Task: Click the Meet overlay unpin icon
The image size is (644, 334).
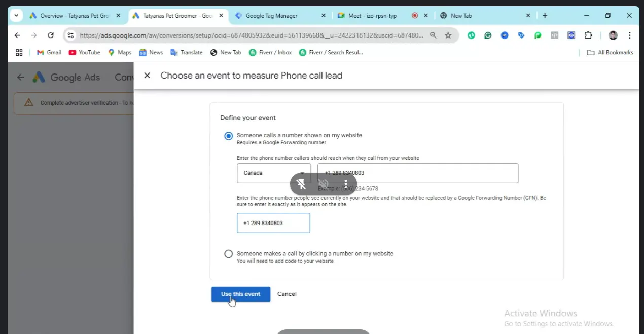Action: 301,183
